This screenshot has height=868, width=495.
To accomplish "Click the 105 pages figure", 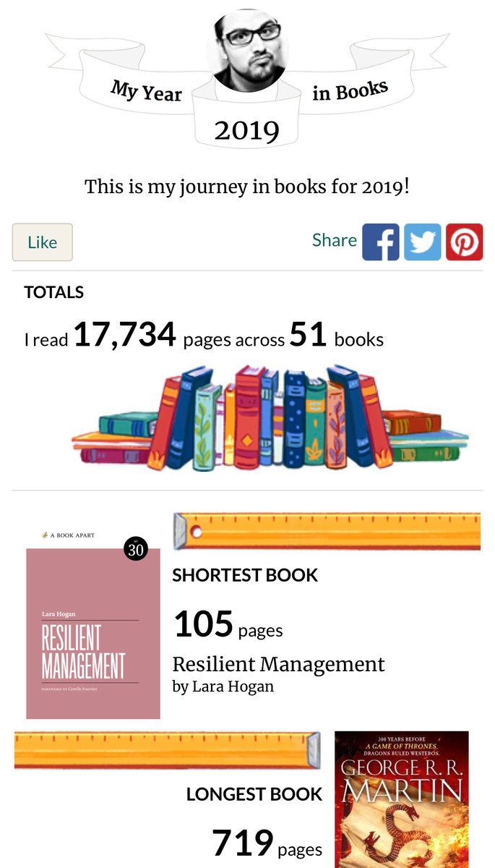I will 204,624.
